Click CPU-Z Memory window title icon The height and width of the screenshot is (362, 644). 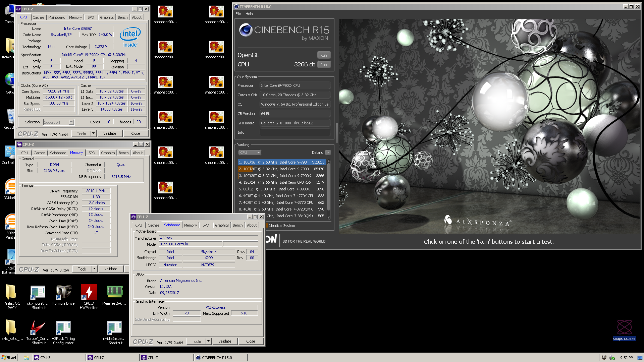(19, 144)
